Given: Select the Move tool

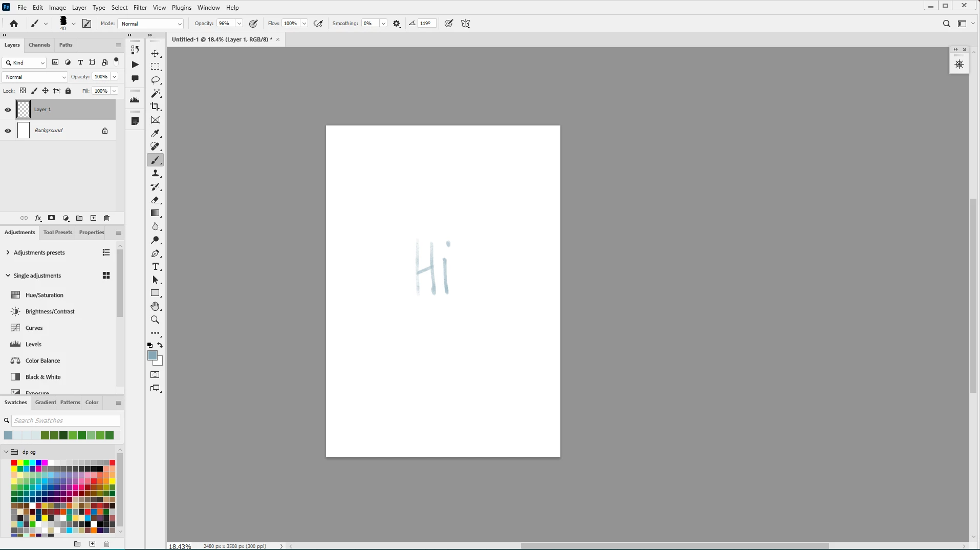Looking at the screenshot, I should tap(155, 54).
